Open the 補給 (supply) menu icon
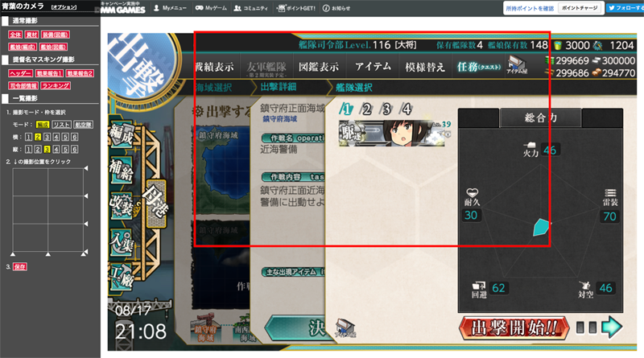 (122, 170)
